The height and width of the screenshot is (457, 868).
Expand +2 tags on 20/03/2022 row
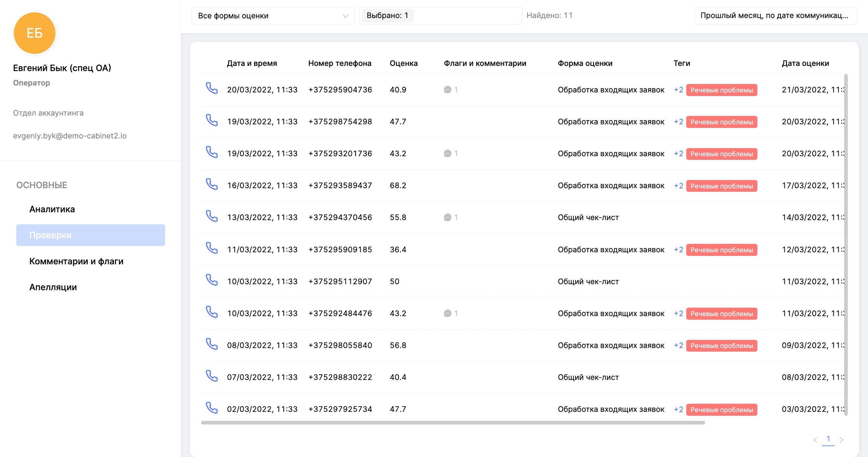pos(678,90)
